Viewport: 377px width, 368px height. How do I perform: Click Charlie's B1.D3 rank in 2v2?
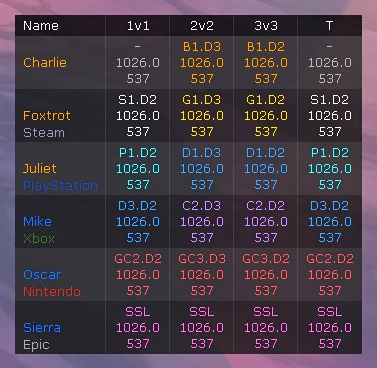point(202,47)
